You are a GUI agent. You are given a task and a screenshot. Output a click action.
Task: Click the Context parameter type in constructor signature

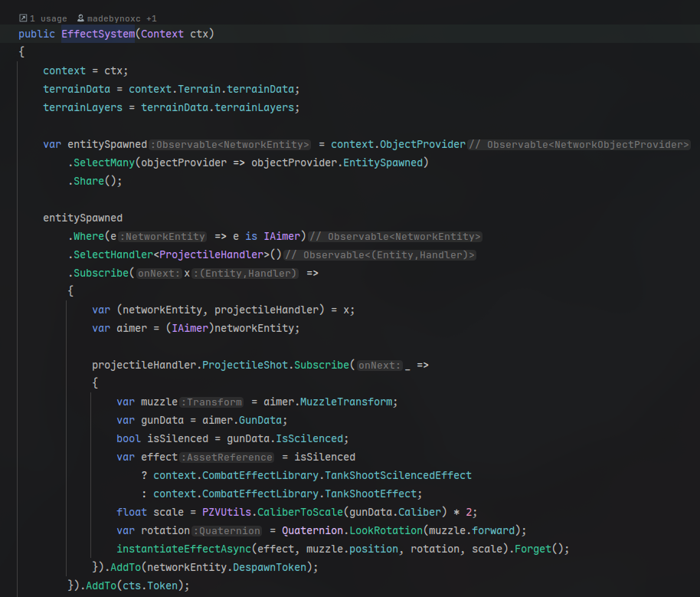162,34
